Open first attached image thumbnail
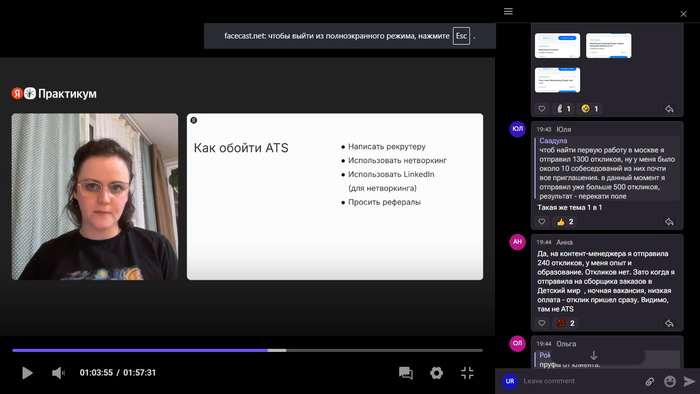 click(x=557, y=45)
